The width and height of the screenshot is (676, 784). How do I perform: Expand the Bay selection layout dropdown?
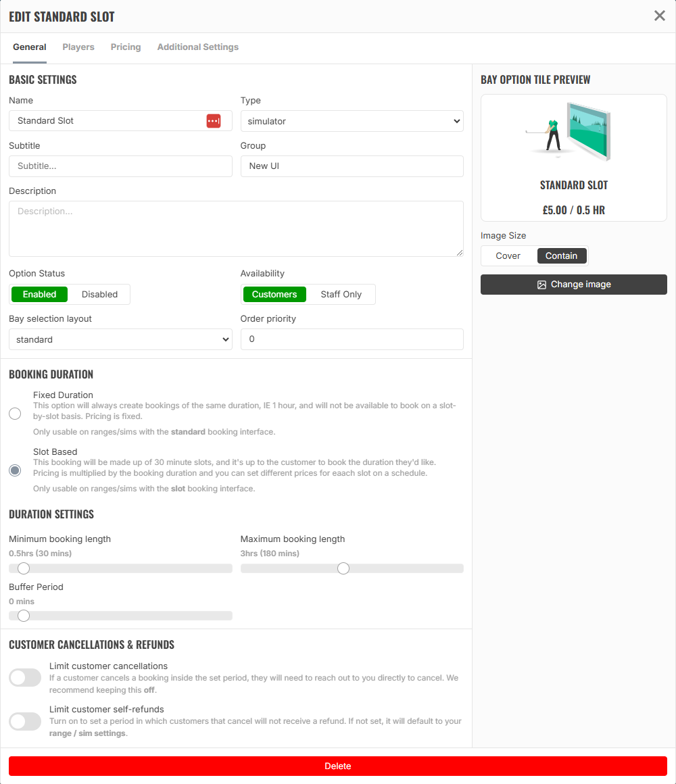click(x=120, y=339)
